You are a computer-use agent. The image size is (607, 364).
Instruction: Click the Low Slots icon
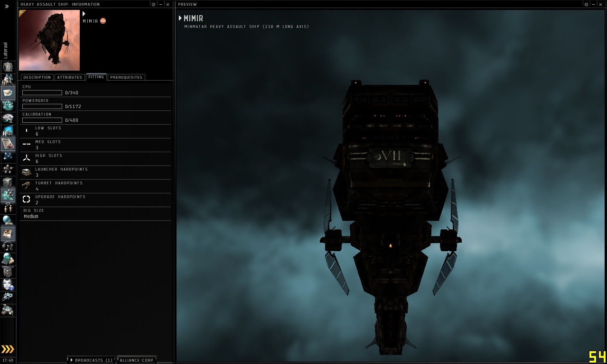27,131
